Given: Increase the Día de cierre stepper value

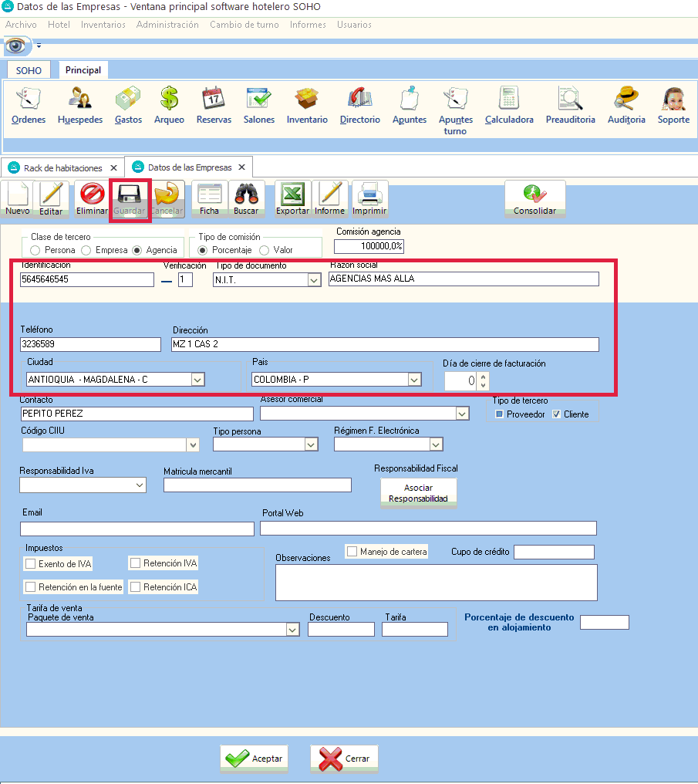Looking at the screenshot, I should (484, 376).
